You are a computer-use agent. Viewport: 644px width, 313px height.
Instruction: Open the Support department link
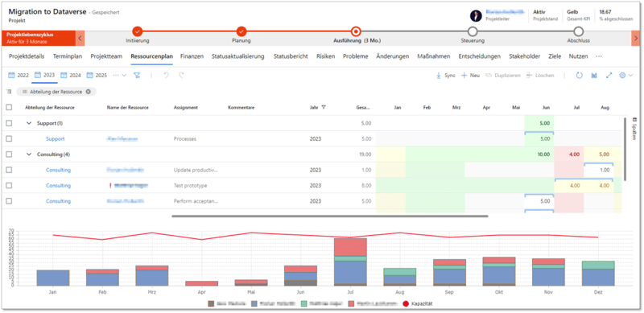(55, 139)
